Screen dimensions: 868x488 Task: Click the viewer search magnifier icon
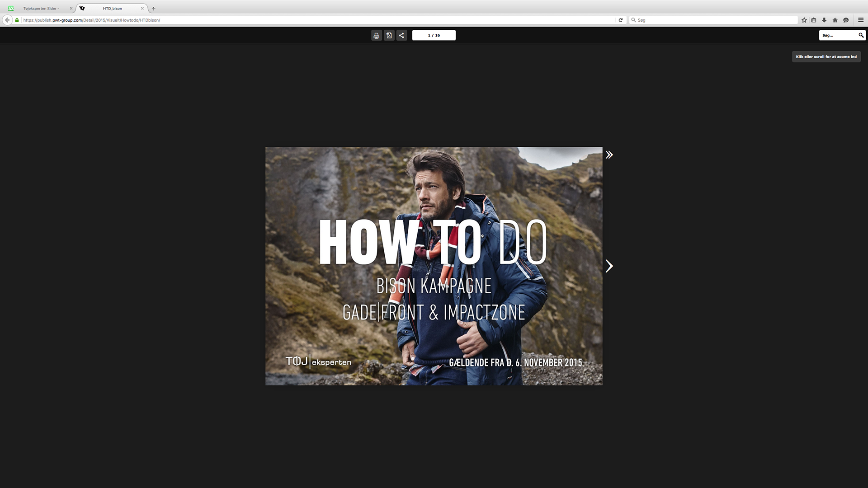861,35
